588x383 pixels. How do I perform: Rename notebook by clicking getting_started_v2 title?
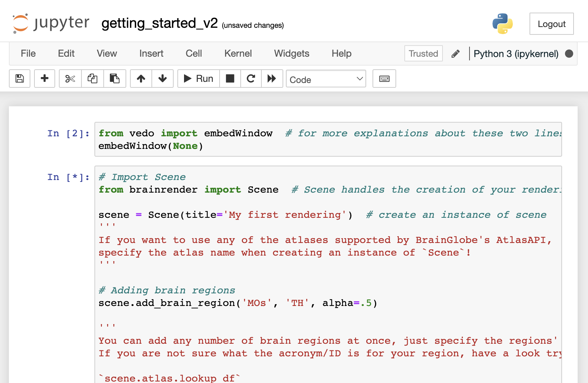click(x=160, y=23)
